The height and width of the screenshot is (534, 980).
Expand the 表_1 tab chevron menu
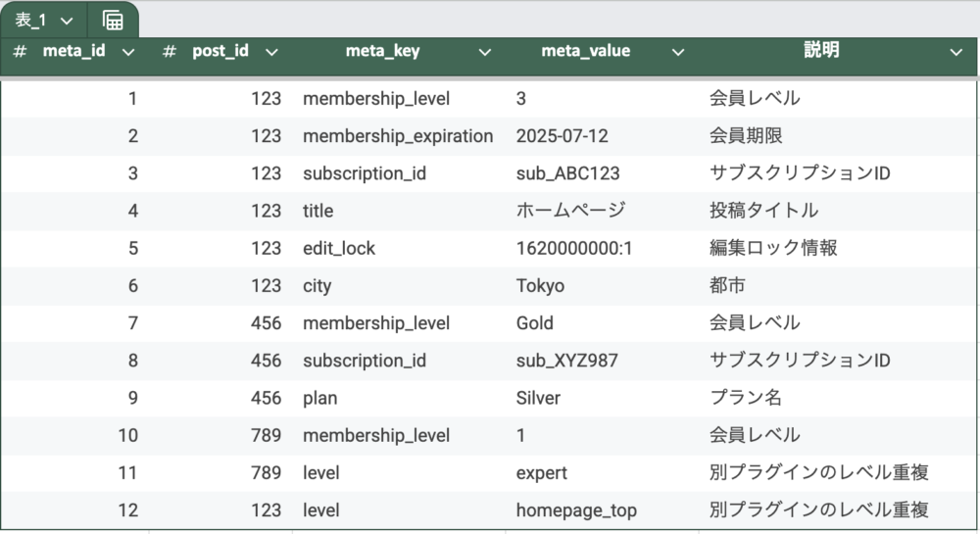pos(67,22)
